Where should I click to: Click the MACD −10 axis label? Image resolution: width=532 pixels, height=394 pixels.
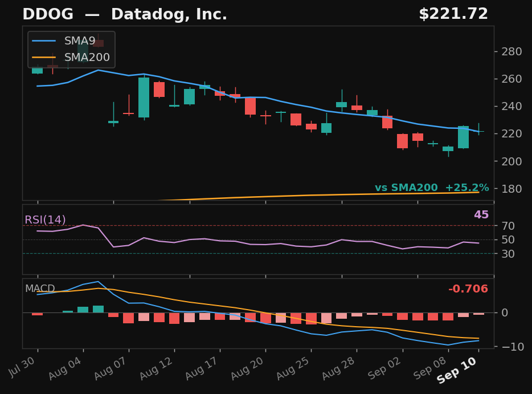[512, 347]
